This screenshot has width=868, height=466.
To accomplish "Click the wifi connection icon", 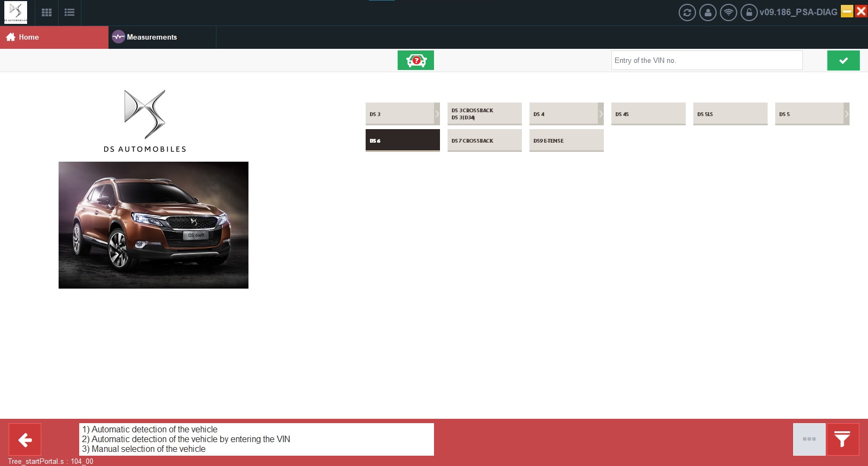I will (x=728, y=12).
